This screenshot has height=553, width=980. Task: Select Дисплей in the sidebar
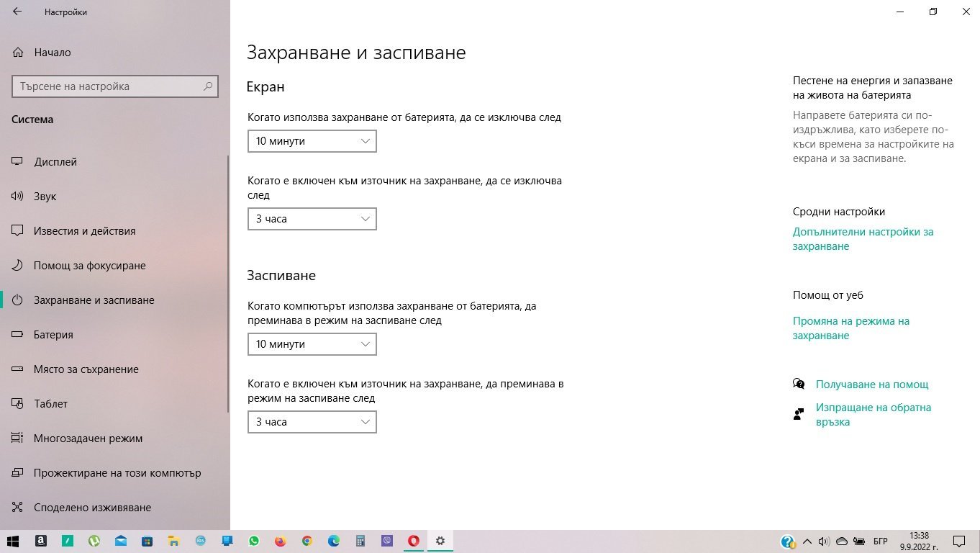click(x=55, y=162)
